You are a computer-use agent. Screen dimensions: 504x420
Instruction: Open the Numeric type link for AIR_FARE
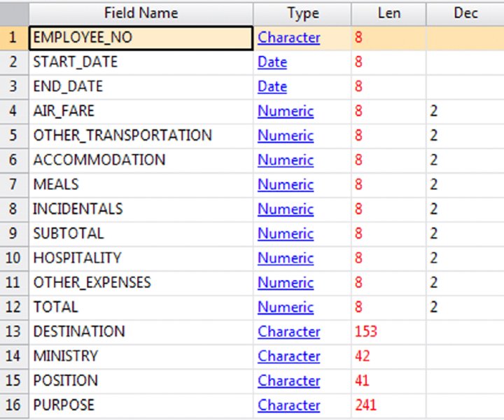286,111
